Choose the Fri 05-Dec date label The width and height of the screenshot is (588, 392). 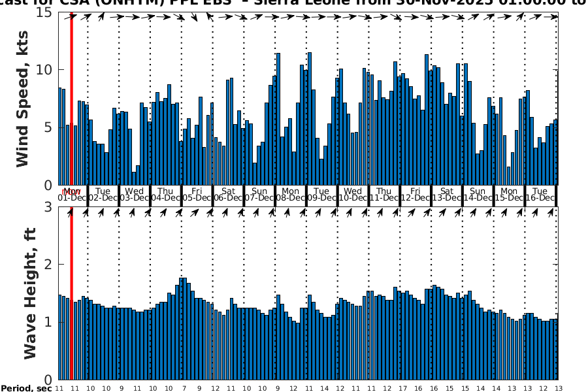click(197, 194)
